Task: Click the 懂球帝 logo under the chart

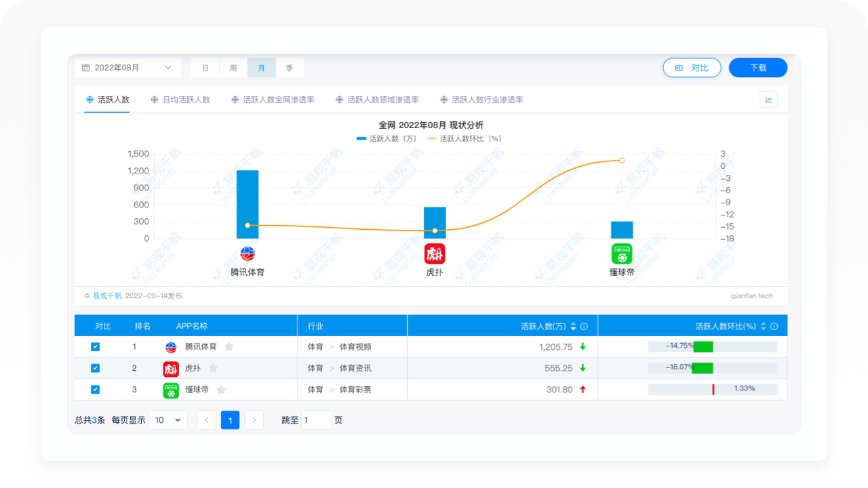Action: [622, 254]
